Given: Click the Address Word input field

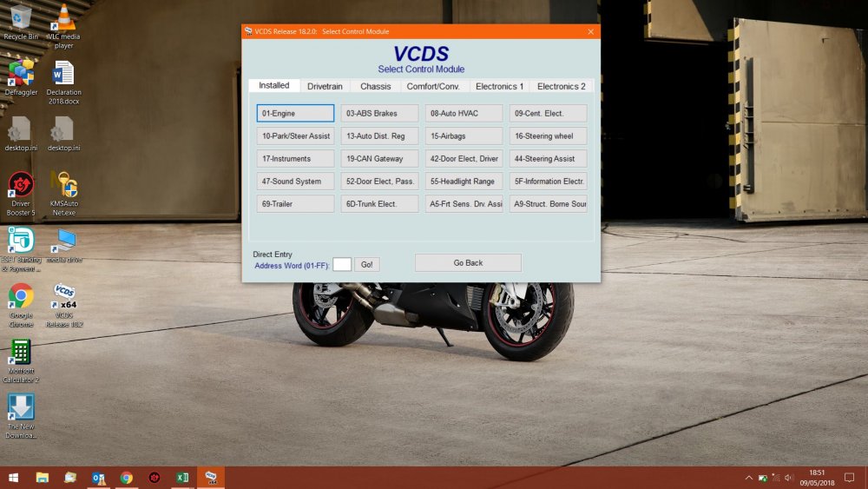Looking at the screenshot, I should pos(341,265).
